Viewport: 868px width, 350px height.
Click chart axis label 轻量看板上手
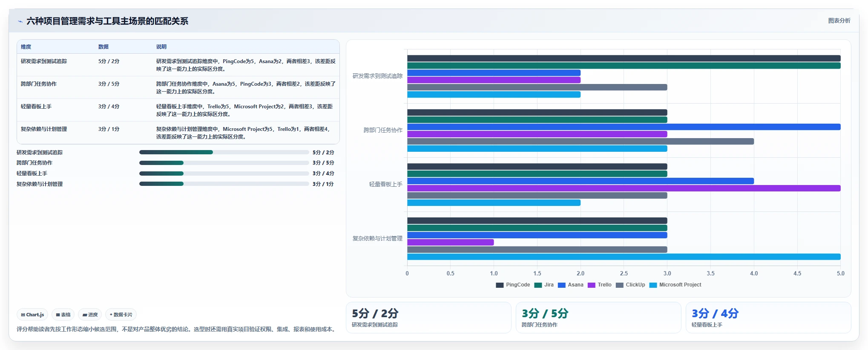click(385, 184)
